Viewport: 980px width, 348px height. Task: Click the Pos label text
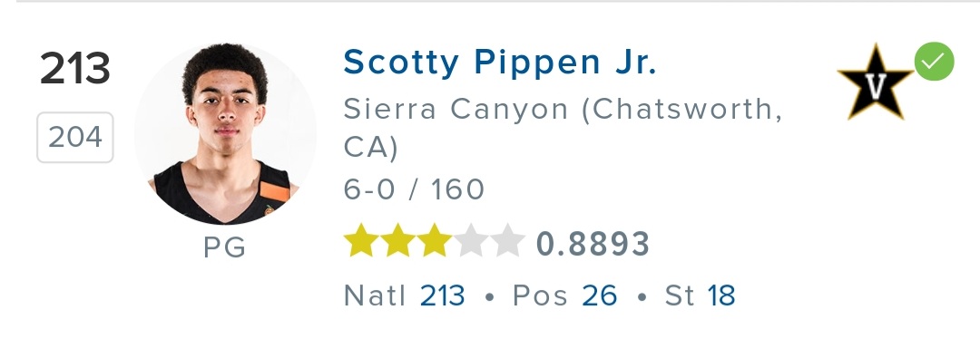[540, 295]
